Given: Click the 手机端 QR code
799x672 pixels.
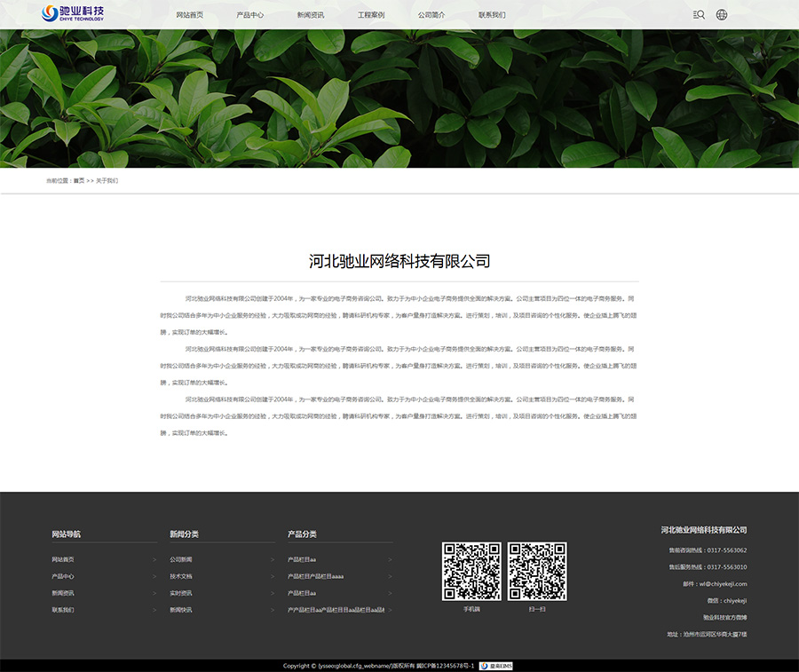Looking at the screenshot, I should point(471,571).
